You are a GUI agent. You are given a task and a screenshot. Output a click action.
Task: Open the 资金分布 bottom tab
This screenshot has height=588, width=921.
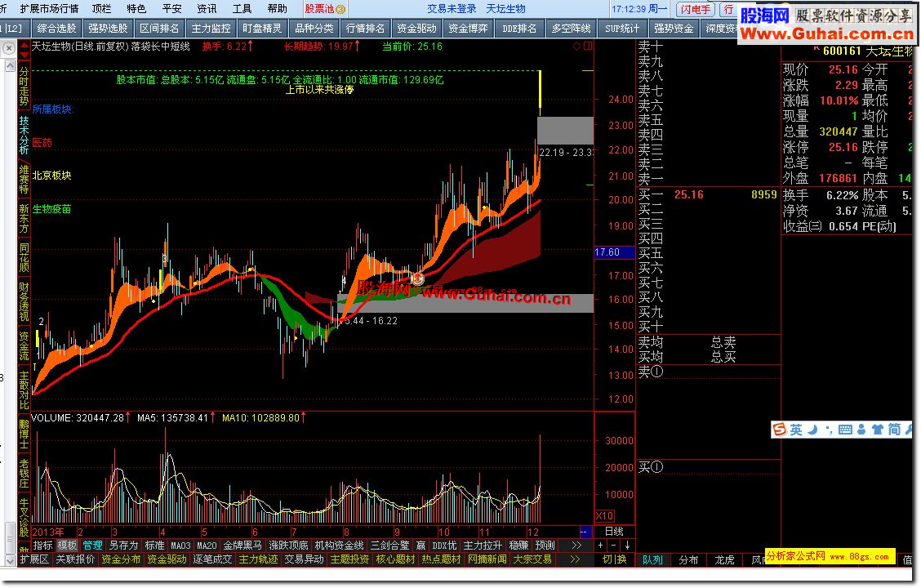(121, 559)
